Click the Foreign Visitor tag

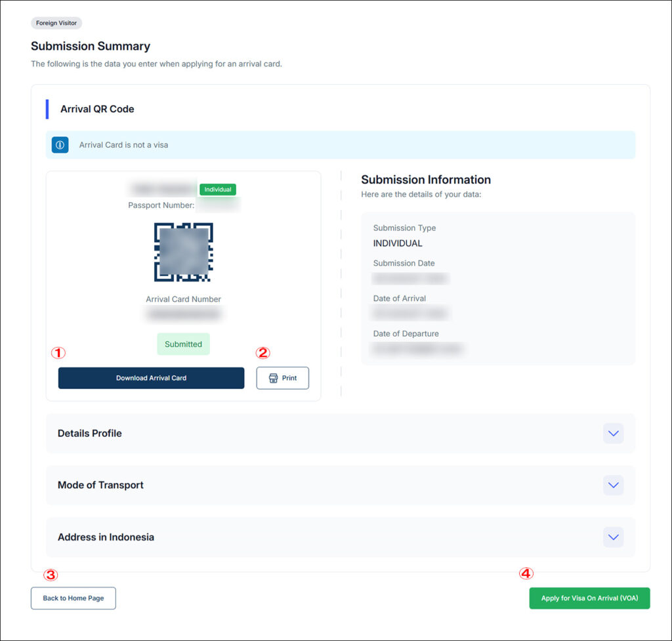click(x=56, y=23)
